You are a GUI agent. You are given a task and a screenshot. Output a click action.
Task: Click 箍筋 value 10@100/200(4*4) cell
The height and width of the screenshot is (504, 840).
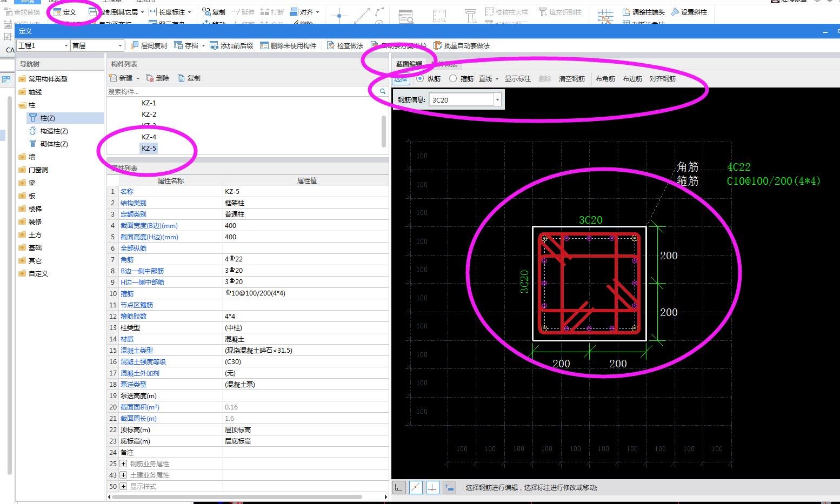coord(305,294)
